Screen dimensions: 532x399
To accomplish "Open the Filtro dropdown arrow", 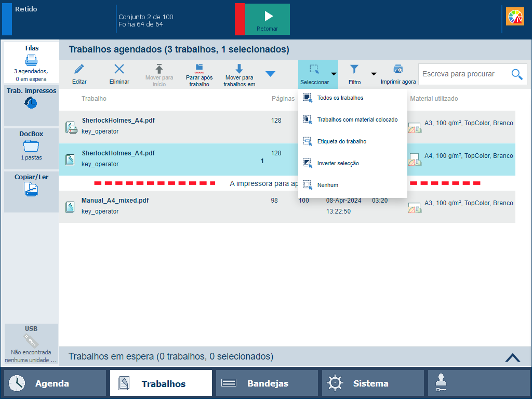I will [373, 74].
